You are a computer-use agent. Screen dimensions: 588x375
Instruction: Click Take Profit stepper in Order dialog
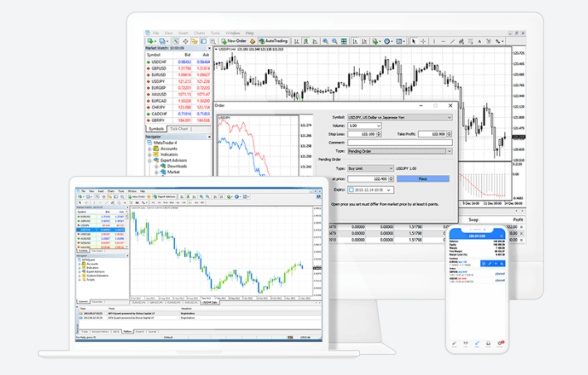tap(450, 134)
